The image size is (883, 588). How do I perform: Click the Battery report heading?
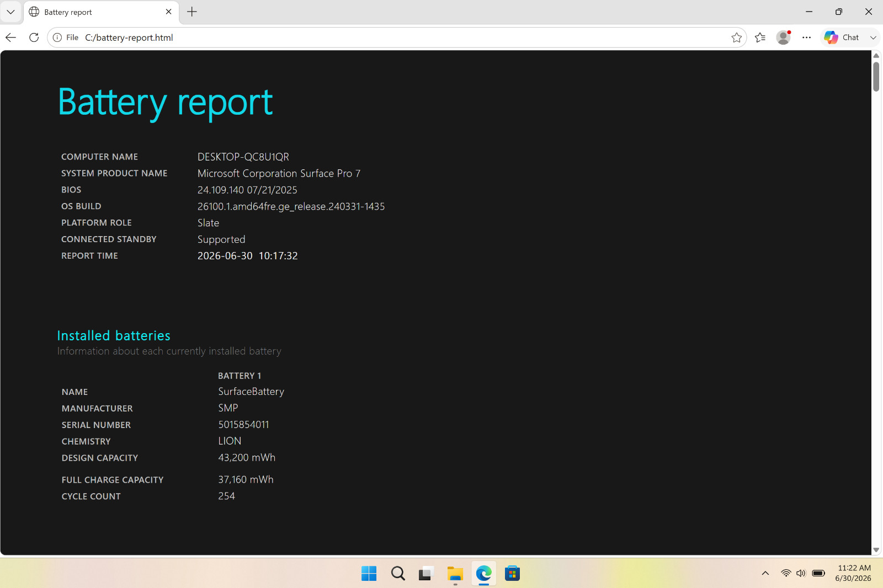pyautogui.click(x=166, y=102)
